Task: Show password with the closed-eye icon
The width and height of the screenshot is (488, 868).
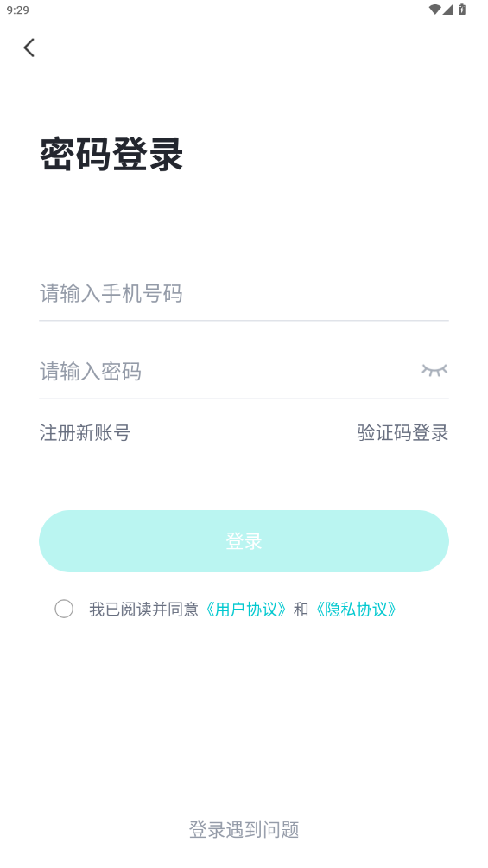Action: pyautogui.click(x=434, y=370)
